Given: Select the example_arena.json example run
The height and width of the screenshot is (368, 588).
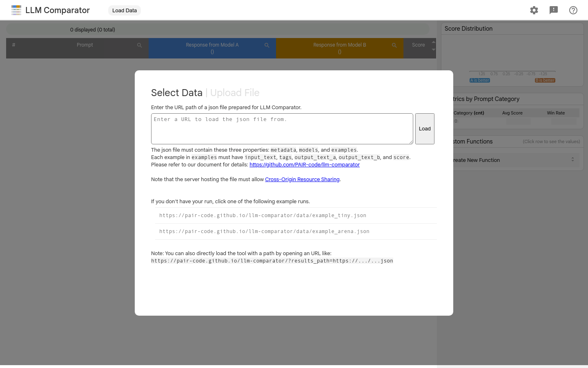Looking at the screenshot, I should 296,231.
